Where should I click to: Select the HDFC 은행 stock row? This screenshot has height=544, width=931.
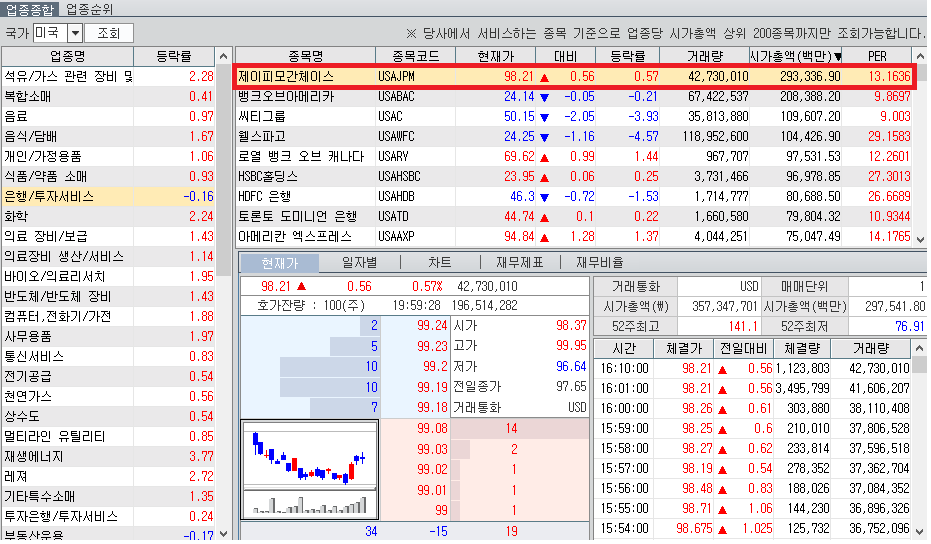point(574,197)
